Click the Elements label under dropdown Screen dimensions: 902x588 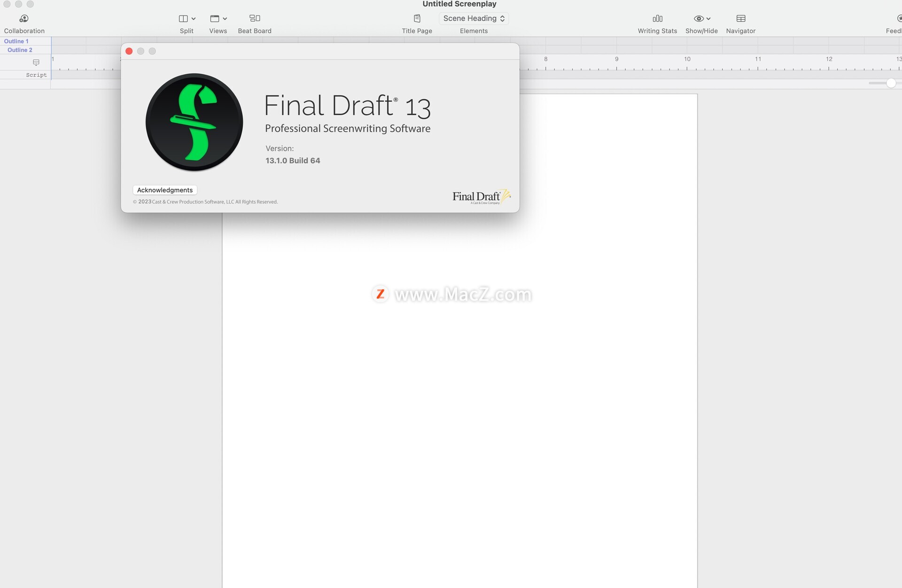coord(474,31)
